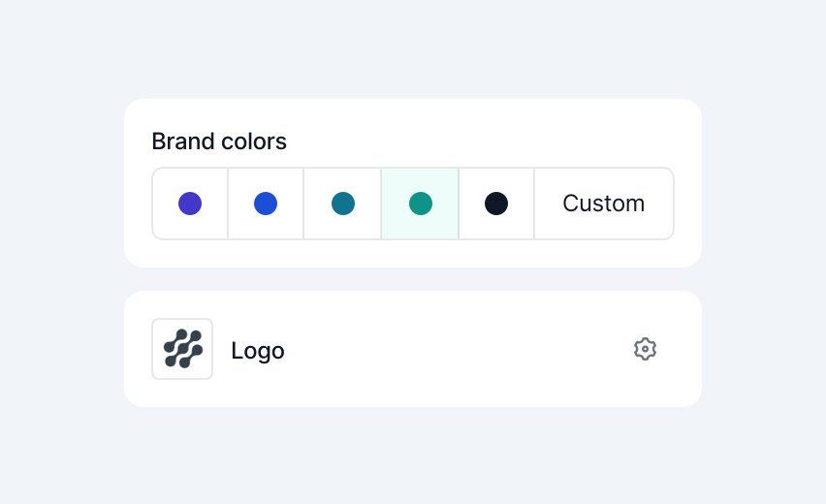
Task: Open the Custom color option
Action: (x=604, y=204)
